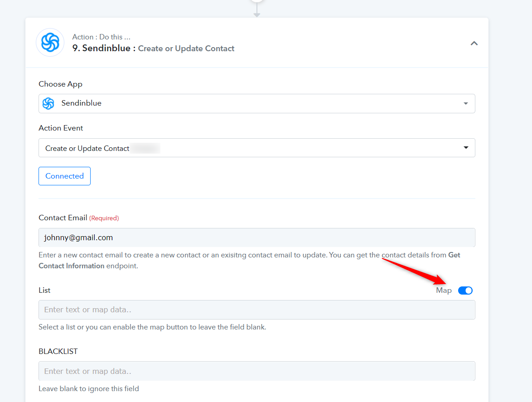Screen dimensions: 532x402
Task: Click the 'BLACKLIST' label
Action: pos(58,351)
